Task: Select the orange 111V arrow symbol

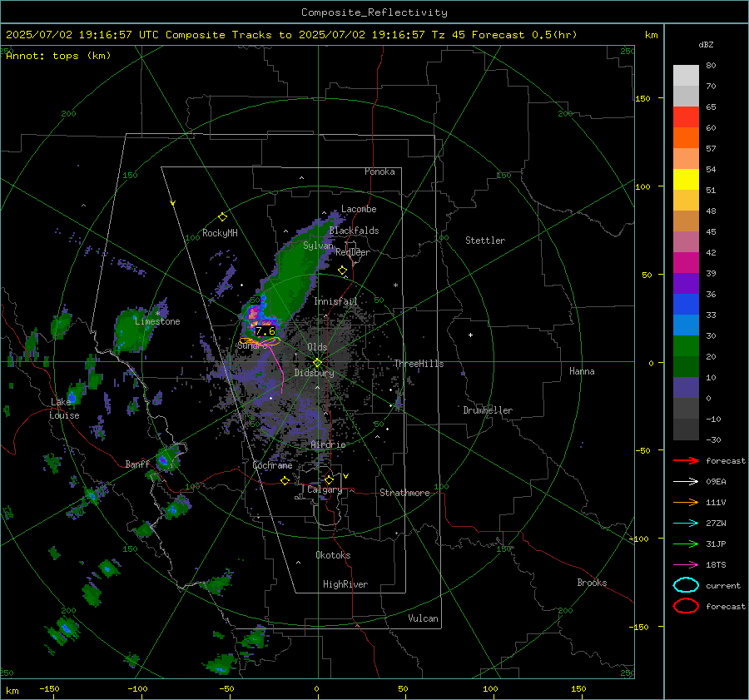Action: [x=686, y=502]
